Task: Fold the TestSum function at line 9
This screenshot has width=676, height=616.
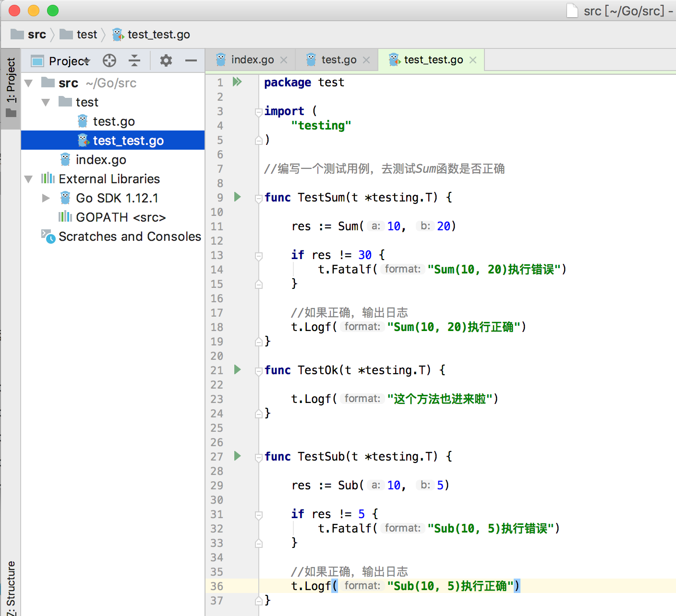Action: pyautogui.click(x=259, y=198)
